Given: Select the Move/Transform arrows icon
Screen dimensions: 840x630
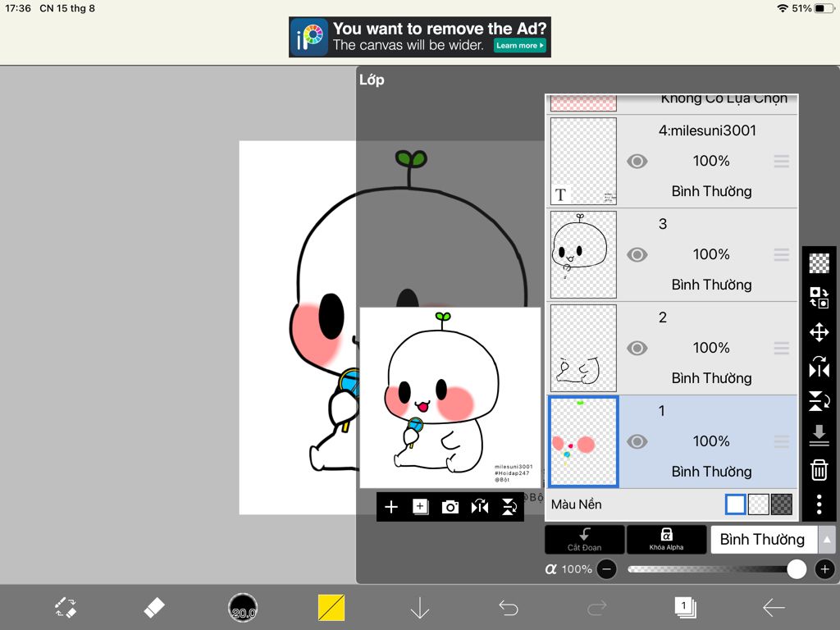Looking at the screenshot, I should [x=819, y=332].
